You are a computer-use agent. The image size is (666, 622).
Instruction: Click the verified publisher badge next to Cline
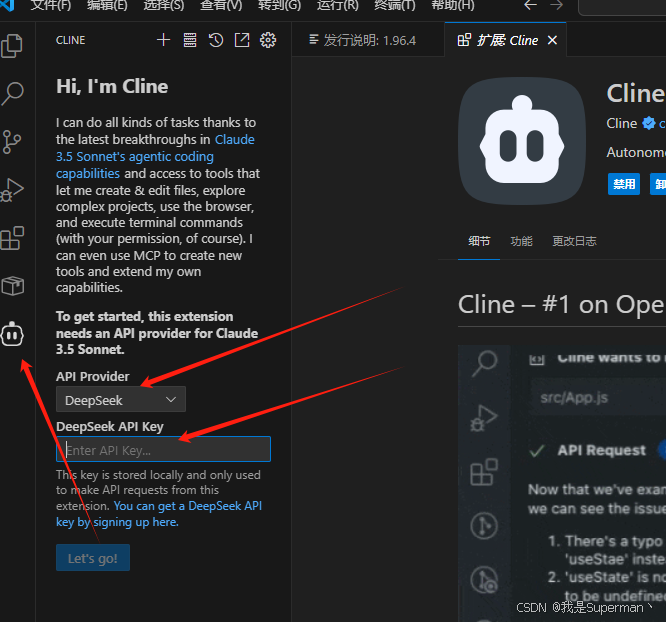click(649, 123)
